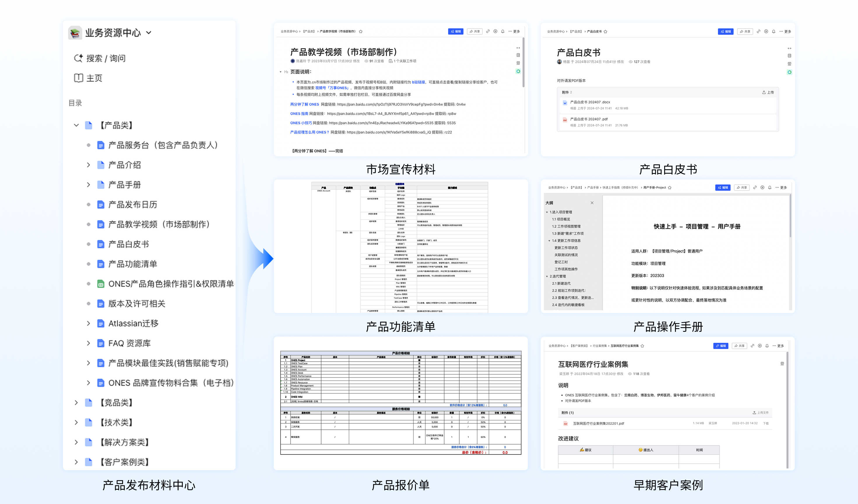Open 更多 menu on 产品白皮书 page

[785, 31]
